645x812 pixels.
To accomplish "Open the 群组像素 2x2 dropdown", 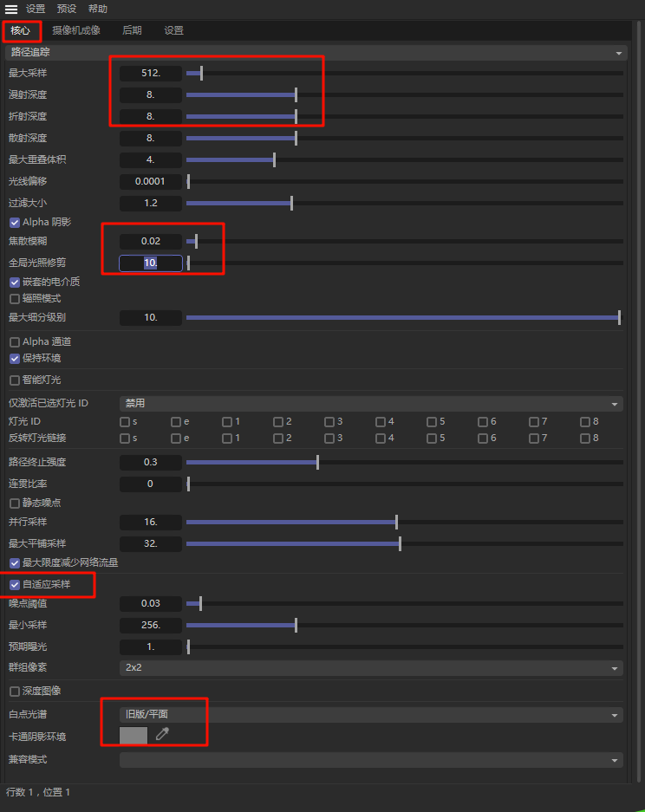I will coord(371,668).
